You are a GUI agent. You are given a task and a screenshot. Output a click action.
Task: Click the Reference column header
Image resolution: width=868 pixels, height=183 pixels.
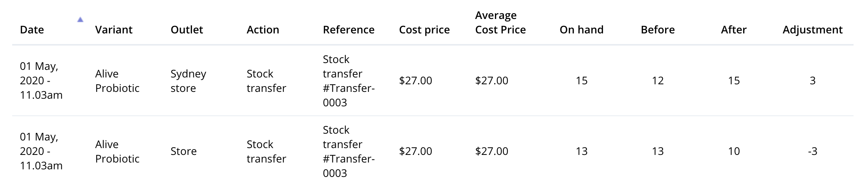348,30
